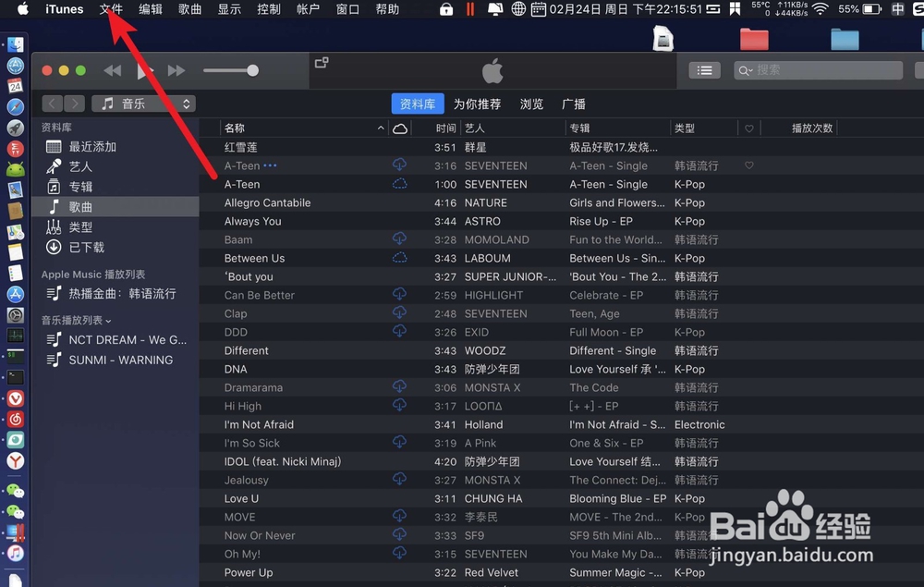Image resolution: width=924 pixels, height=587 pixels.
Task: Download Clap via its cloud icon
Action: click(399, 312)
